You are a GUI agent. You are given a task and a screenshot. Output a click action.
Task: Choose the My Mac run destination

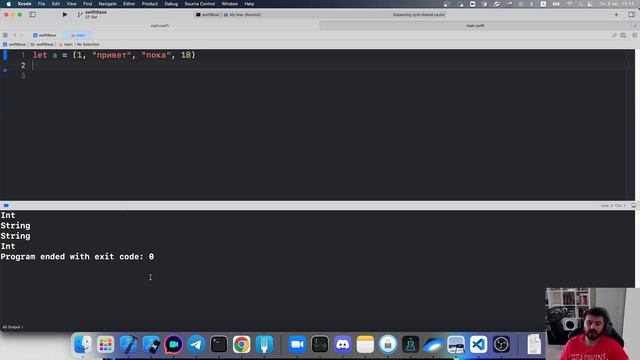243,15
